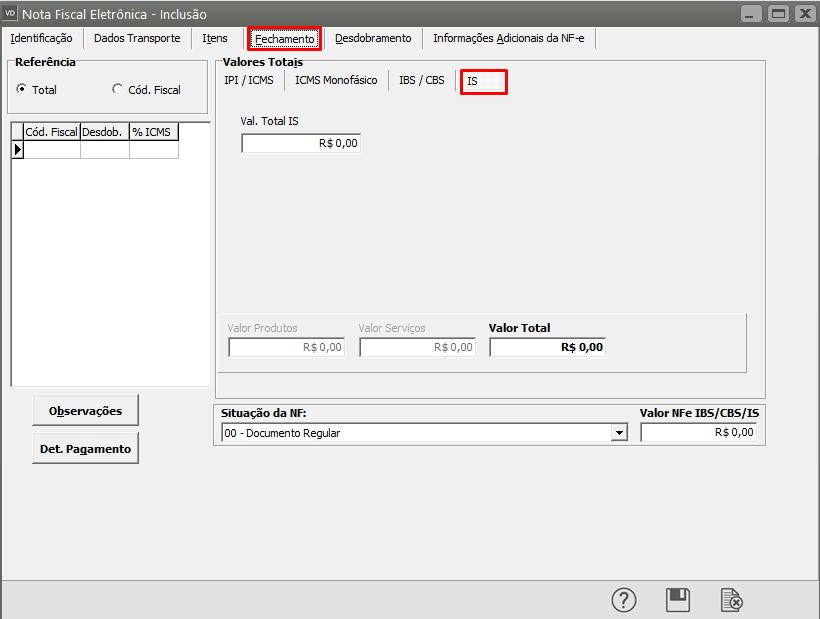Screen dimensions: 820x619
Task: Open Informações Adicionais da NF-e tab
Action: point(508,38)
